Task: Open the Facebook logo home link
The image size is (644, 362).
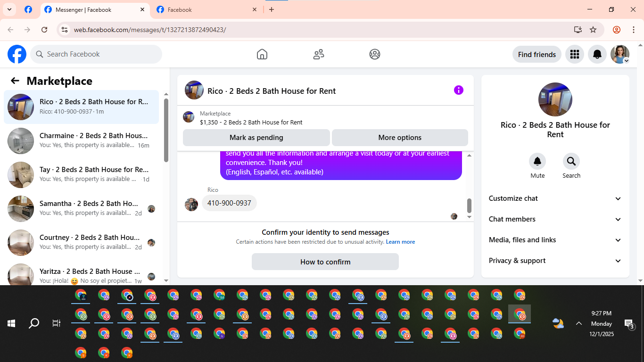Action: [x=17, y=54]
